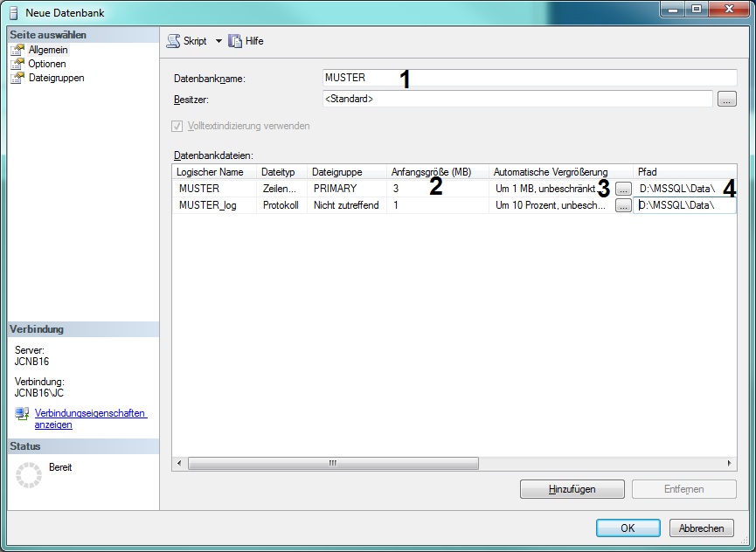Click the Optionen page icon
The height and width of the screenshot is (552, 756).
(x=17, y=64)
